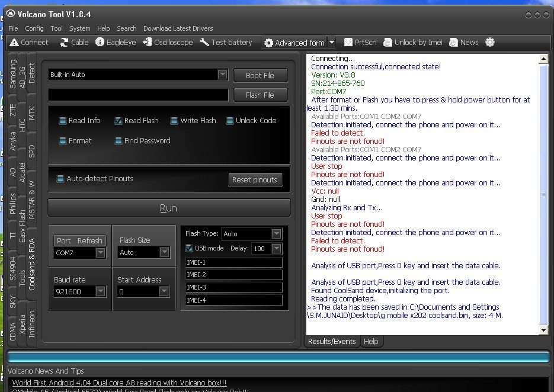The height and width of the screenshot is (392, 554).
Task: Expand the Advanced form dropdown arrow
Action: tap(332, 43)
